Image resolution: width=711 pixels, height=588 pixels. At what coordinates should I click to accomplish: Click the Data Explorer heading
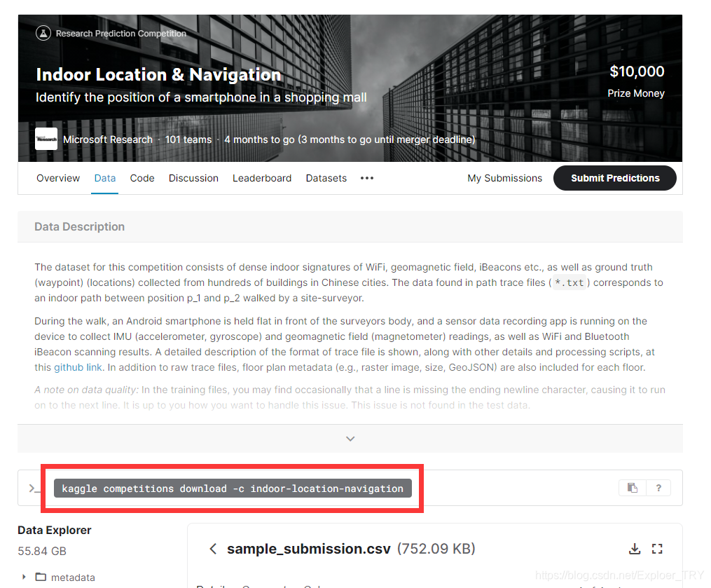[55, 530]
